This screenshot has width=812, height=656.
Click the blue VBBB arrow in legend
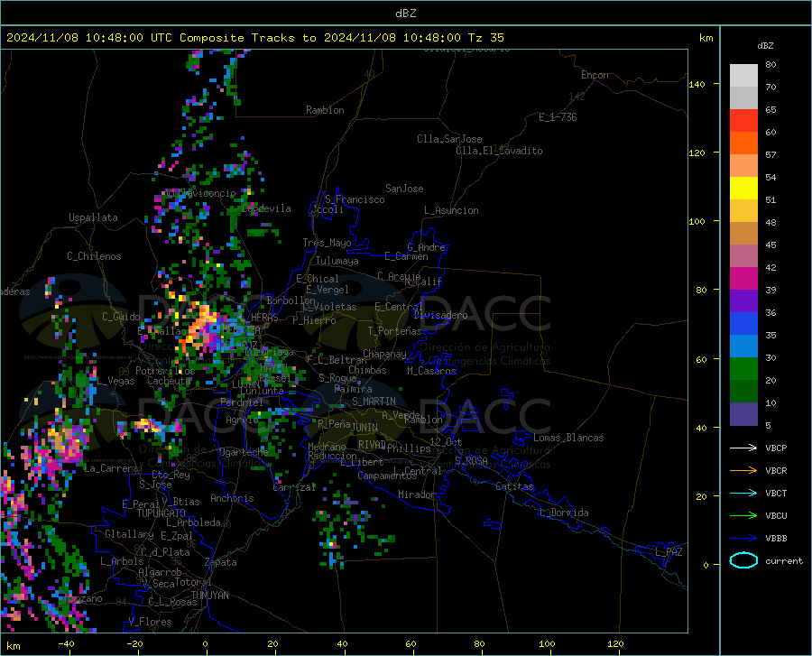(743, 538)
